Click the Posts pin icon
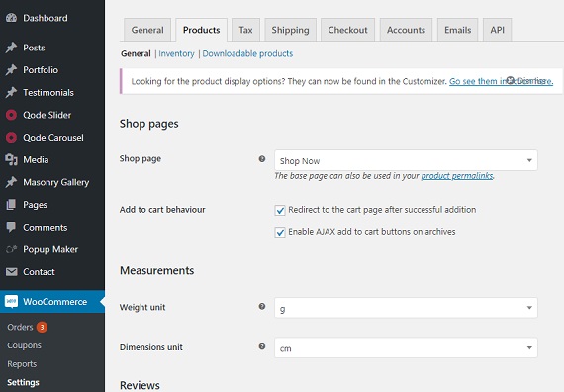564x392 pixels. 11,48
